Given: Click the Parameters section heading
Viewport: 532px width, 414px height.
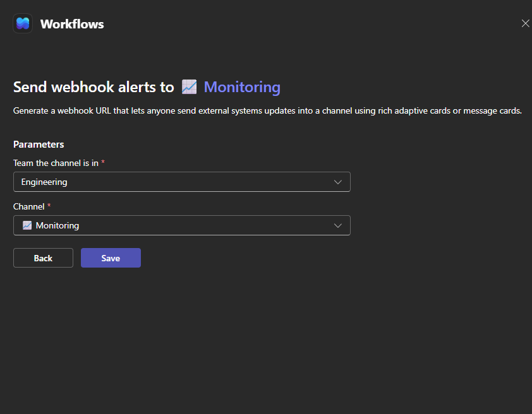Looking at the screenshot, I should (x=39, y=145).
